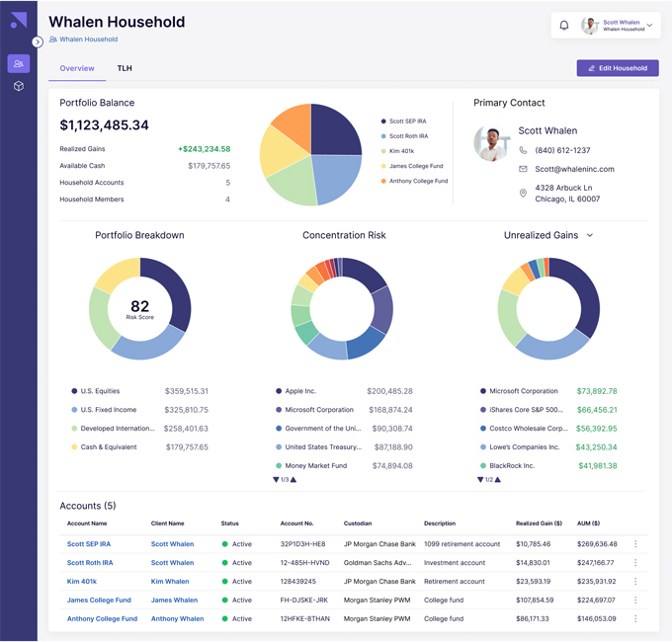This screenshot has width=672, height=642.
Task: Select the Overview tab
Action: (x=77, y=68)
